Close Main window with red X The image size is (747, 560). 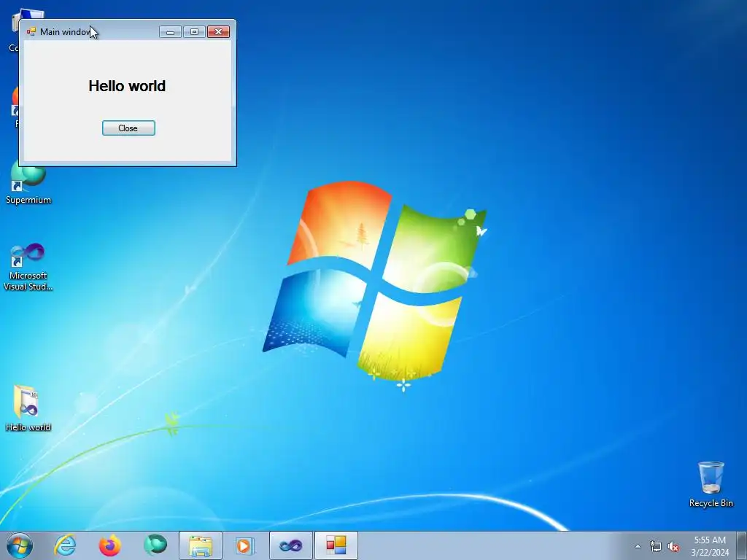point(219,32)
